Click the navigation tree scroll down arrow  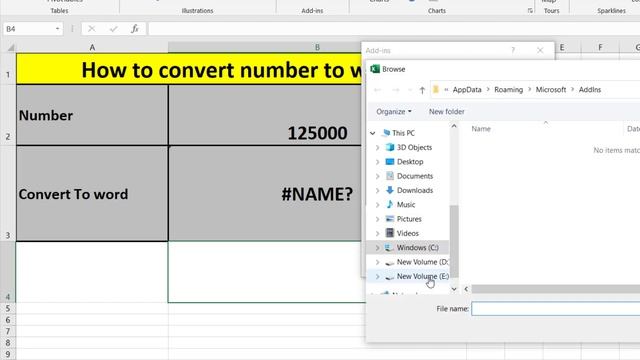(454, 289)
